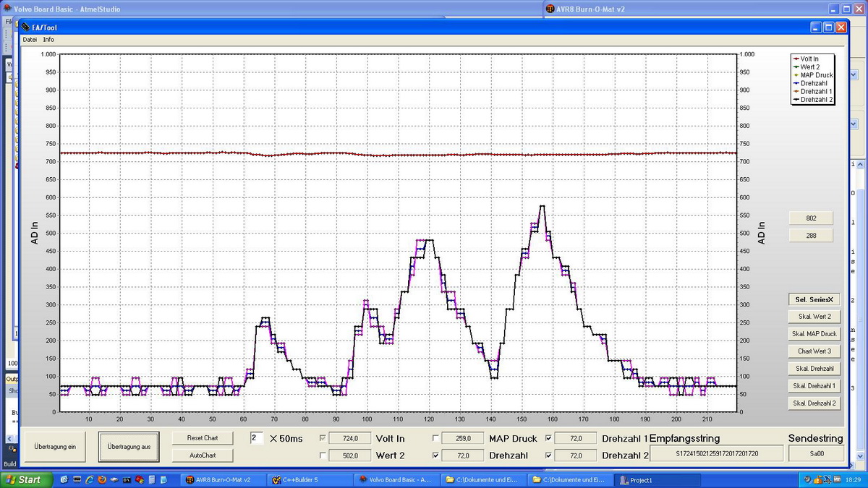This screenshot has width=868, height=488.
Task: Toggle the Wert 2 checkbox
Action: (x=323, y=455)
